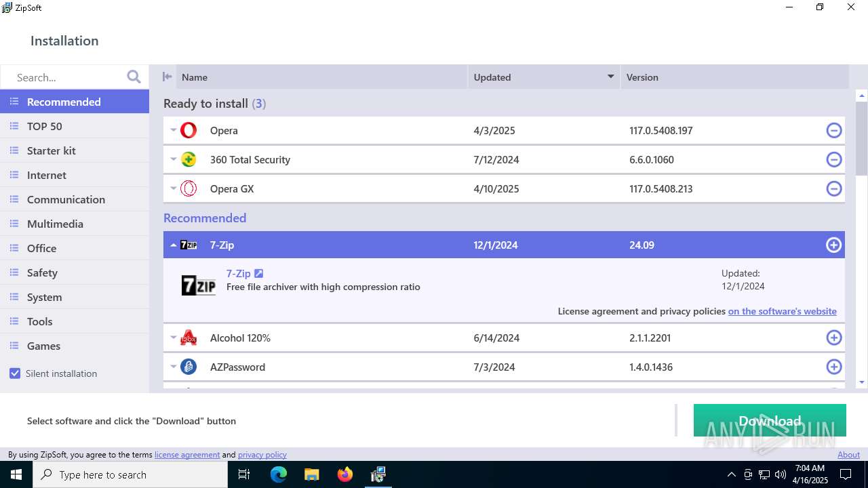Select TOP 50 category
The image size is (868, 488).
[x=75, y=126]
